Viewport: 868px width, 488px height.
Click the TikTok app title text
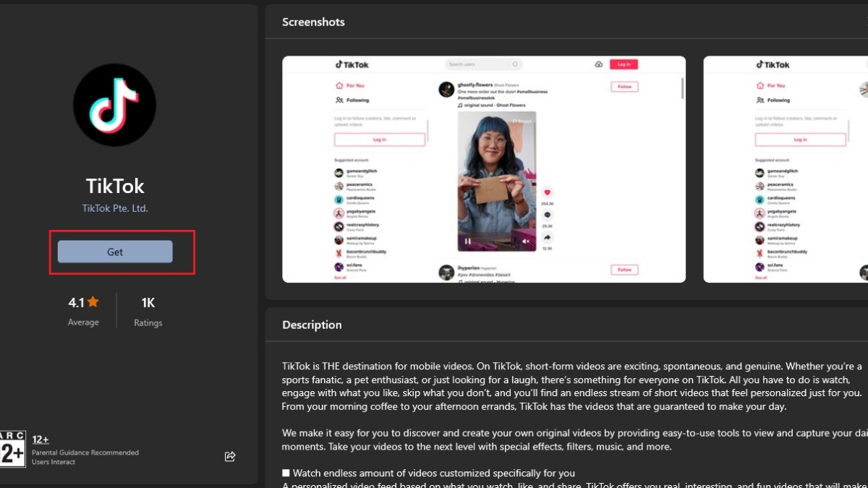coord(115,186)
